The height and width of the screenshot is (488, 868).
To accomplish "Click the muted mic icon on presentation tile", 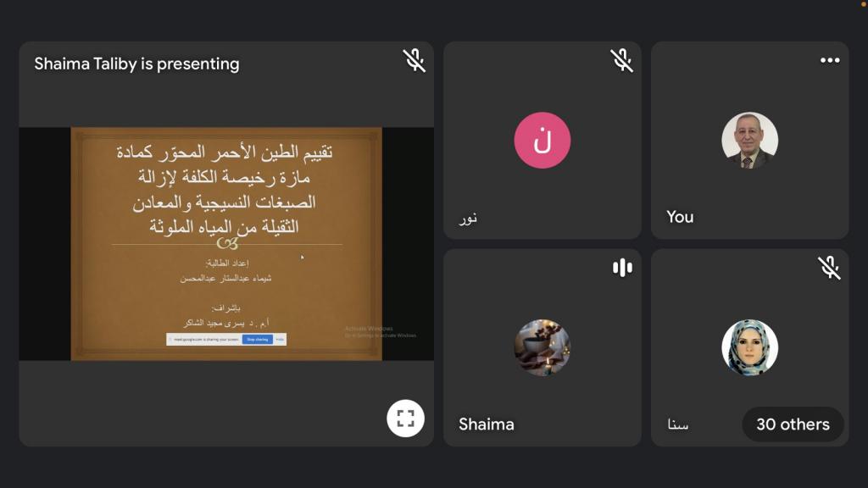I will pyautogui.click(x=414, y=60).
